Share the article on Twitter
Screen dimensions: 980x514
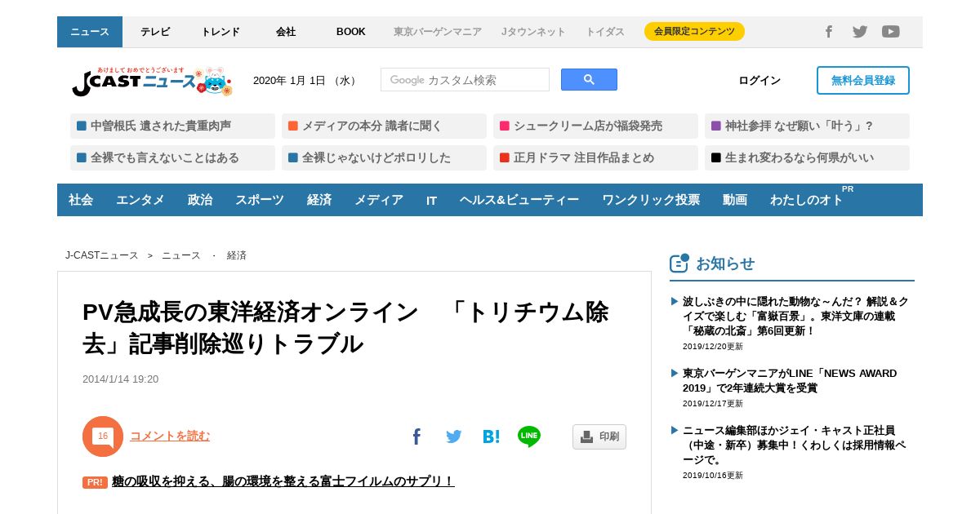click(x=454, y=436)
